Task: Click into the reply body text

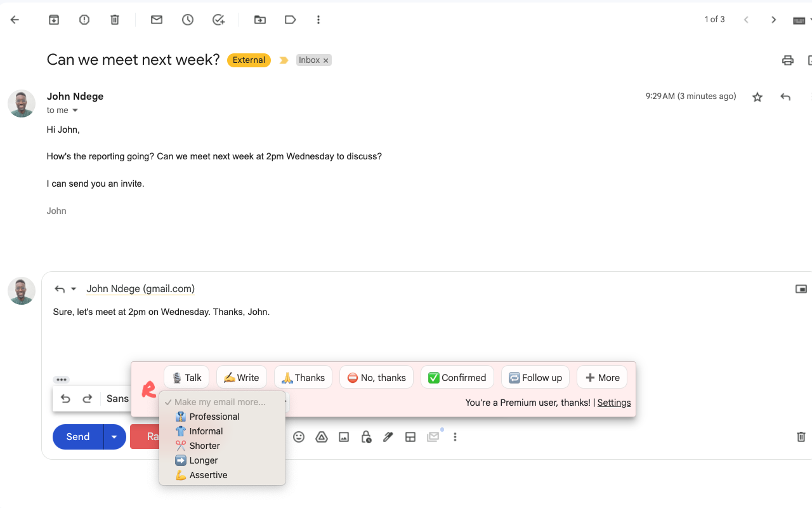Action: point(161,312)
